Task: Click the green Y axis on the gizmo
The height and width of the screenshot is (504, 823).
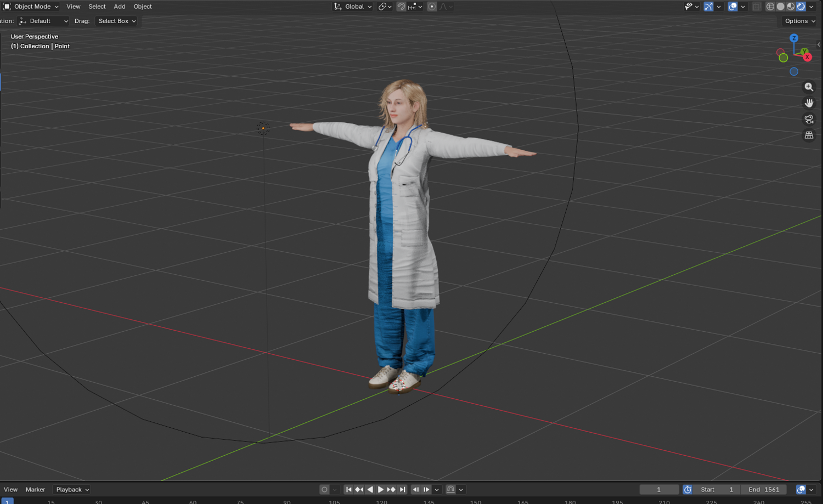Action: point(804,52)
